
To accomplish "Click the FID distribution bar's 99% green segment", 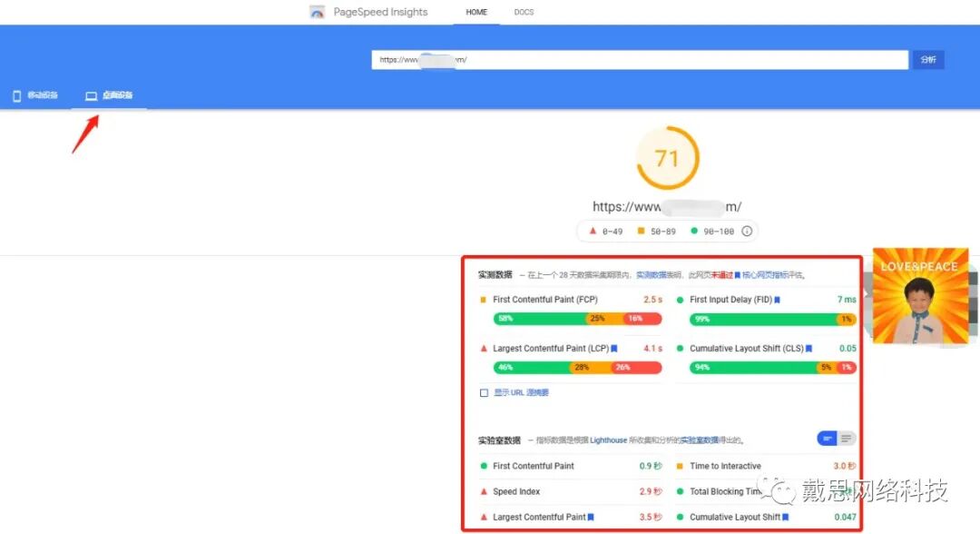I will pyautogui.click(x=763, y=319).
